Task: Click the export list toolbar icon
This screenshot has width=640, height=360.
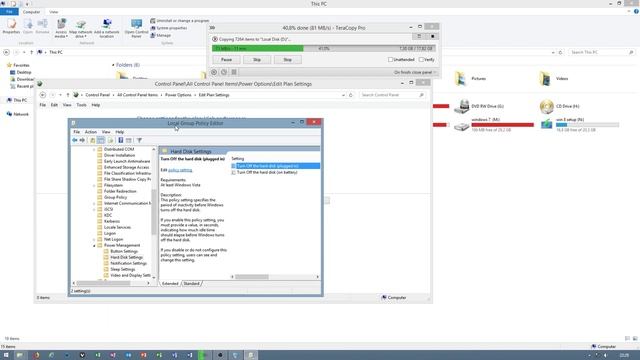Action: click(x=111, y=140)
